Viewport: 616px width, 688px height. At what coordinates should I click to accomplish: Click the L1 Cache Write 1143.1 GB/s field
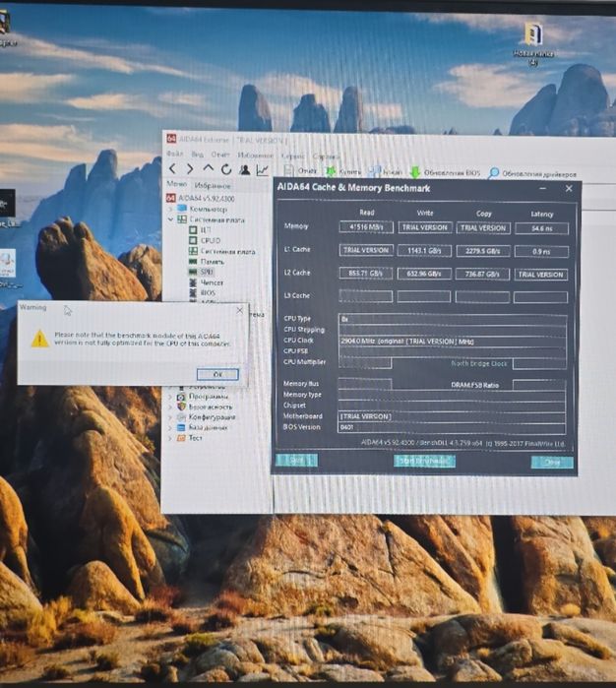coord(424,251)
